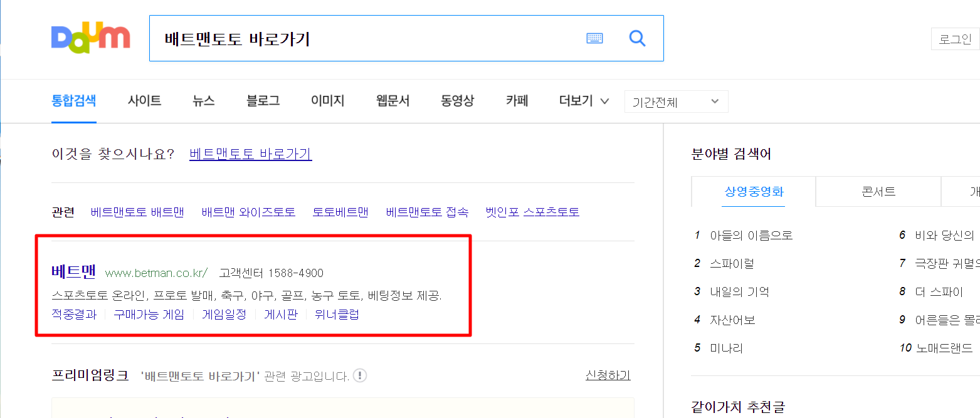The image size is (980, 418).
Task: Click ranked movie 아들의 이름으로
Action: pos(751,236)
